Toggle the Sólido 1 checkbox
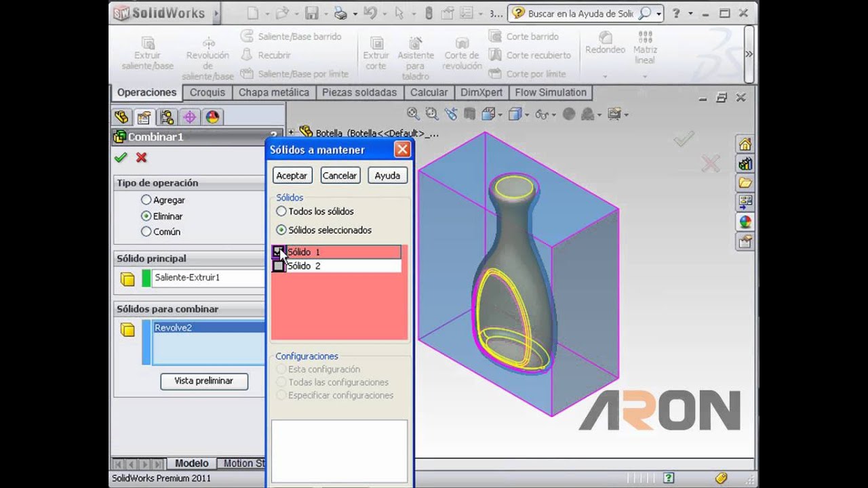Image resolution: width=868 pixels, height=488 pixels. click(x=278, y=252)
